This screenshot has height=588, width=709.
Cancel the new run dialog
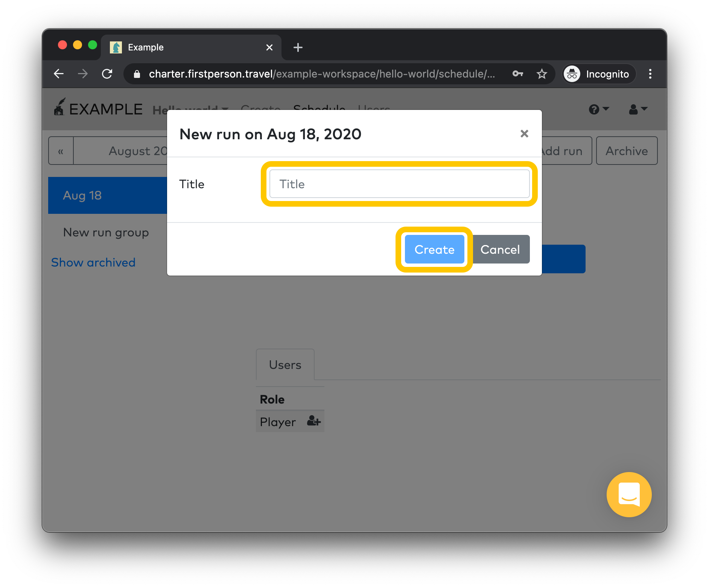501,249
